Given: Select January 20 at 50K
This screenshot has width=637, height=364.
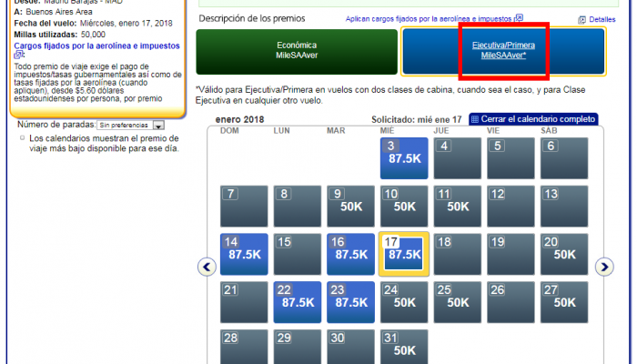Looking at the screenshot, I should pos(564,254).
